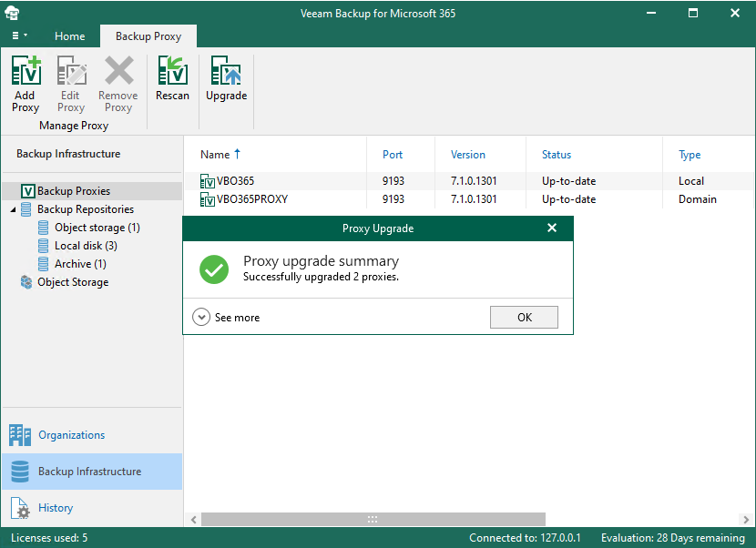The width and height of the screenshot is (756, 548).
Task: Click the History document gear icon
Action: tap(20, 508)
